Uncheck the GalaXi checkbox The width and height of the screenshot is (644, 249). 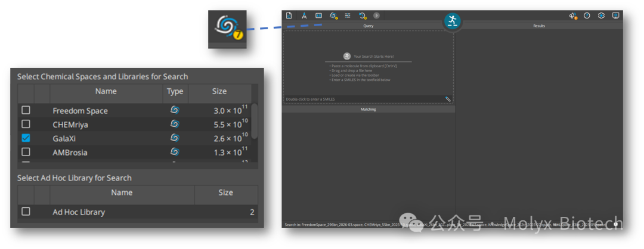point(26,138)
